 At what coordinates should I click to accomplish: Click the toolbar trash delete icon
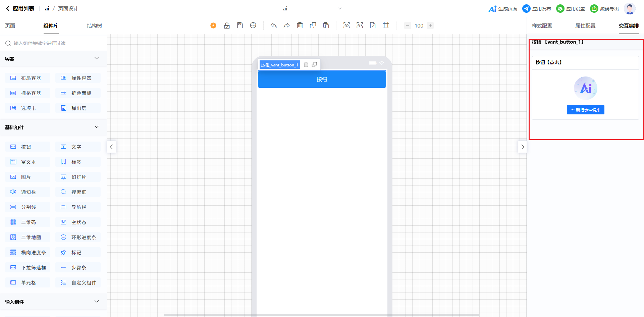[300, 25]
